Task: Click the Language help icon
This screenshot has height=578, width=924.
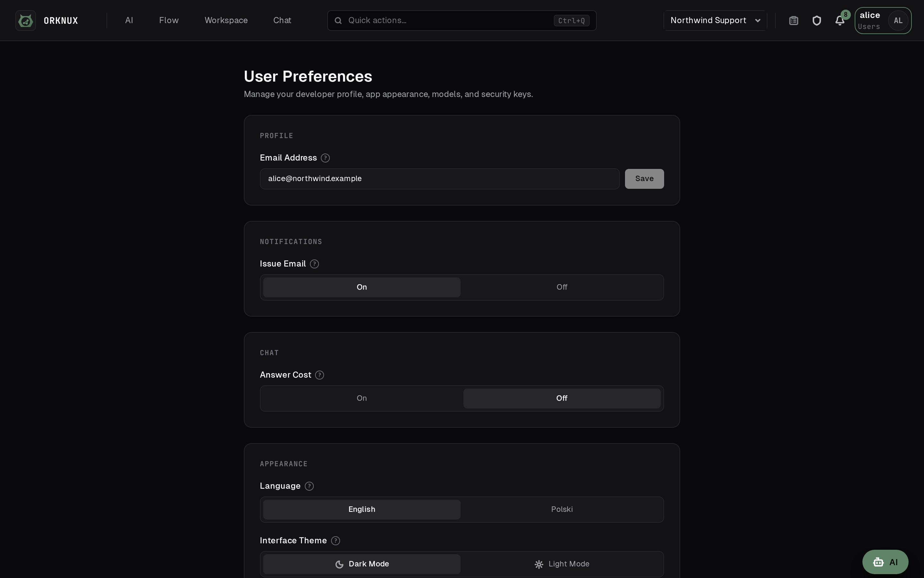Action: 309,486
